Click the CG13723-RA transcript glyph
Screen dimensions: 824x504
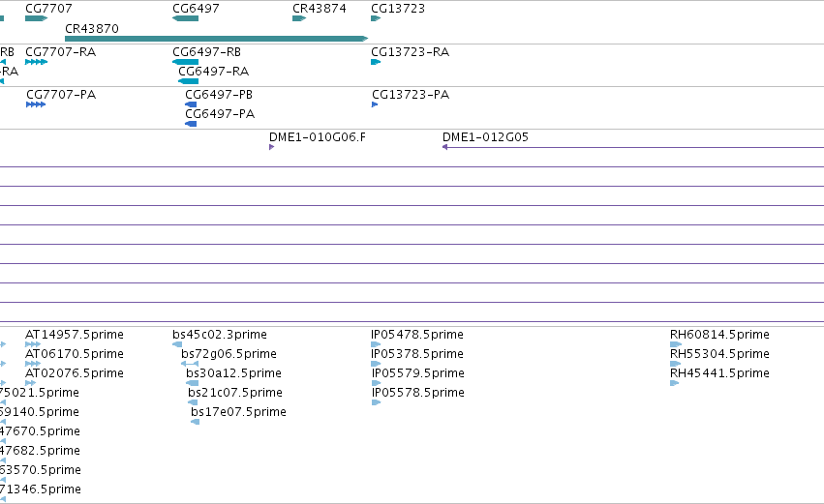pyautogui.click(x=376, y=62)
